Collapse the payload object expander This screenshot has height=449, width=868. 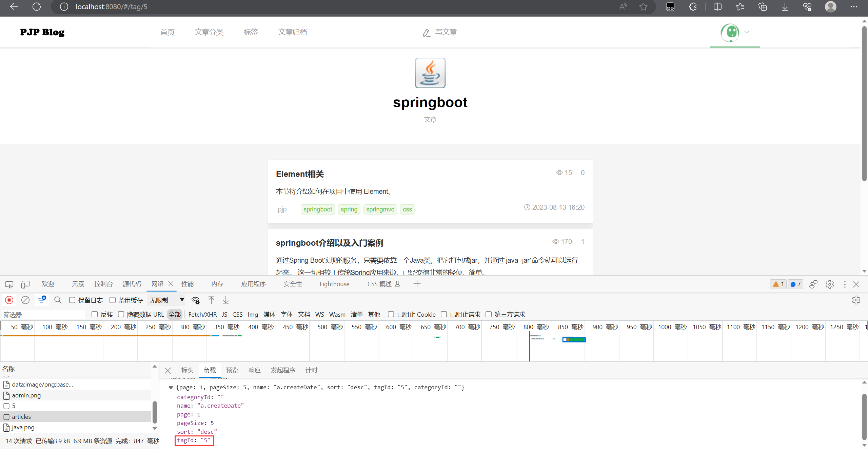[171, 387]
